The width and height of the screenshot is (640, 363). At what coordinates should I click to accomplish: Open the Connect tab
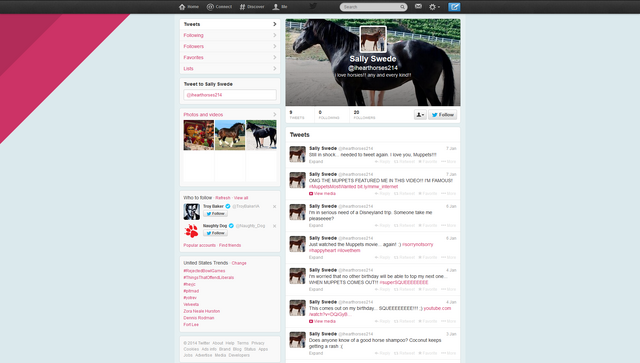click(x=219, y=7)
